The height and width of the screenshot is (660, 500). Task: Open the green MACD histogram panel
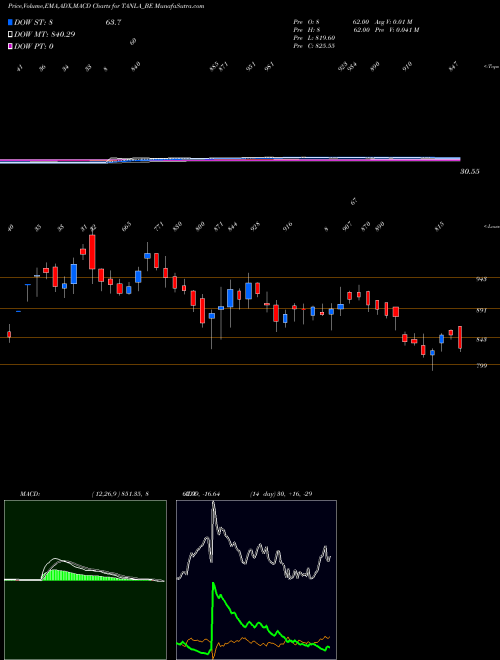click(x=85, y=580)
